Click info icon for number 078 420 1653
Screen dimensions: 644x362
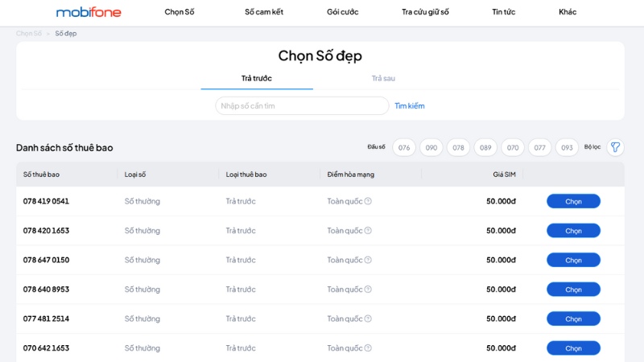(368, 231)
